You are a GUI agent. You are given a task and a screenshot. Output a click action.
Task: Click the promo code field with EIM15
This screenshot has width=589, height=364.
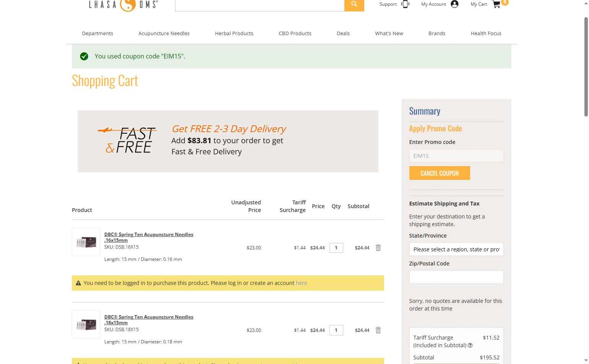(456, 155)
